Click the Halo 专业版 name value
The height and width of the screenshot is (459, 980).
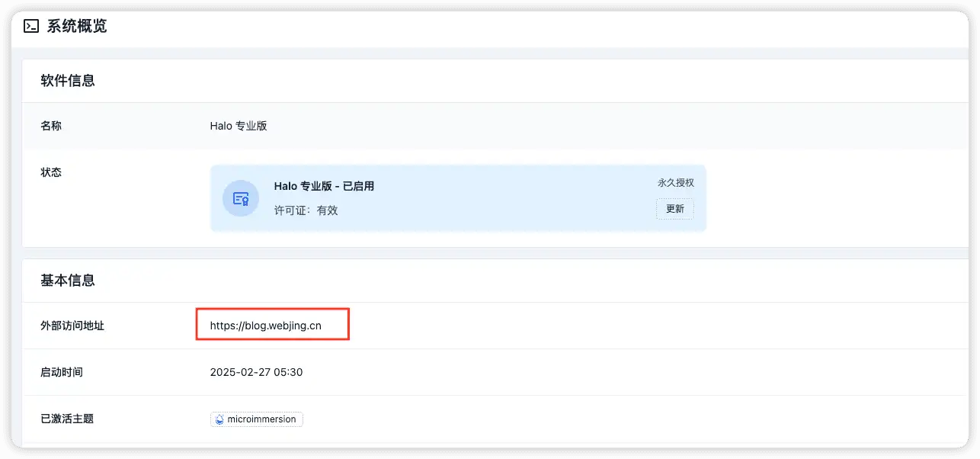coord(239,126)
